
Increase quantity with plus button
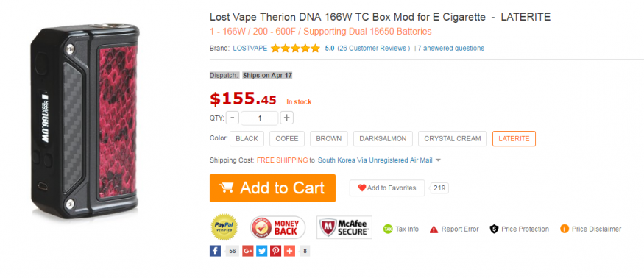[287, 118]
